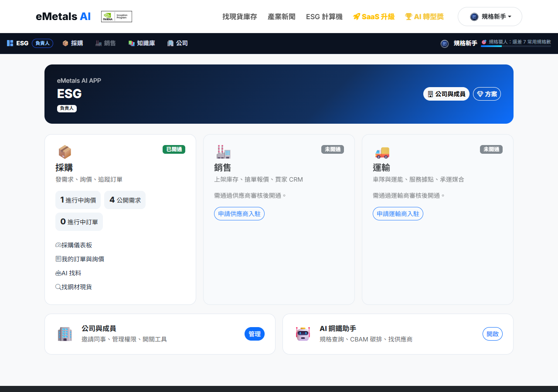
Task: Open the 知識庫 tab in dark navbar
Action: 142,43
